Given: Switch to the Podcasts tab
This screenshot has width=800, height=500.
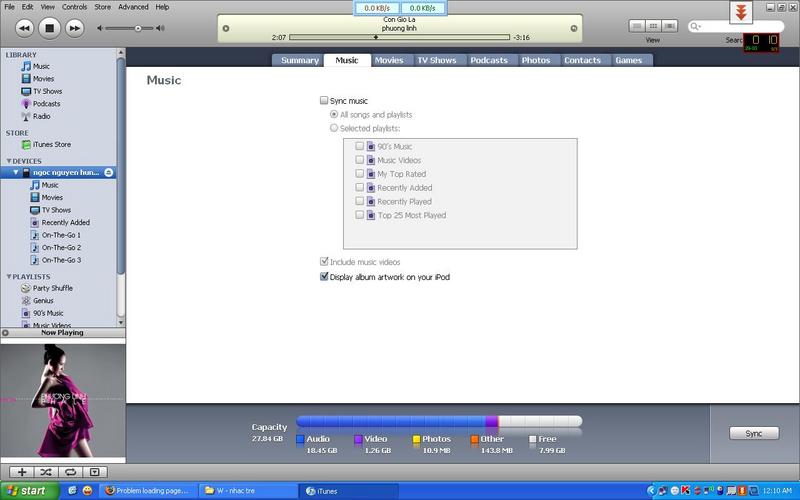Looking at the screenshot, I should (489, 60).
